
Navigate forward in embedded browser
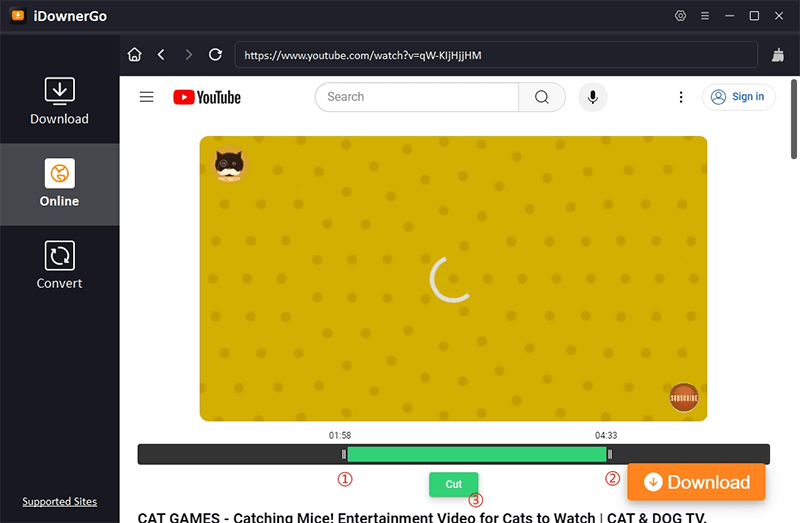189,55
